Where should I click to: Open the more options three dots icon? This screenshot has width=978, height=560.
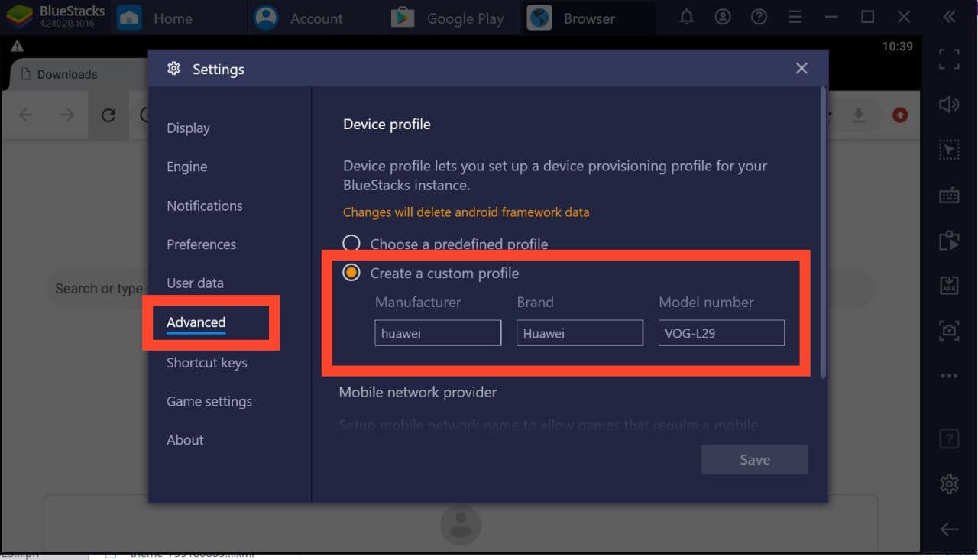(x=949, y=376)
